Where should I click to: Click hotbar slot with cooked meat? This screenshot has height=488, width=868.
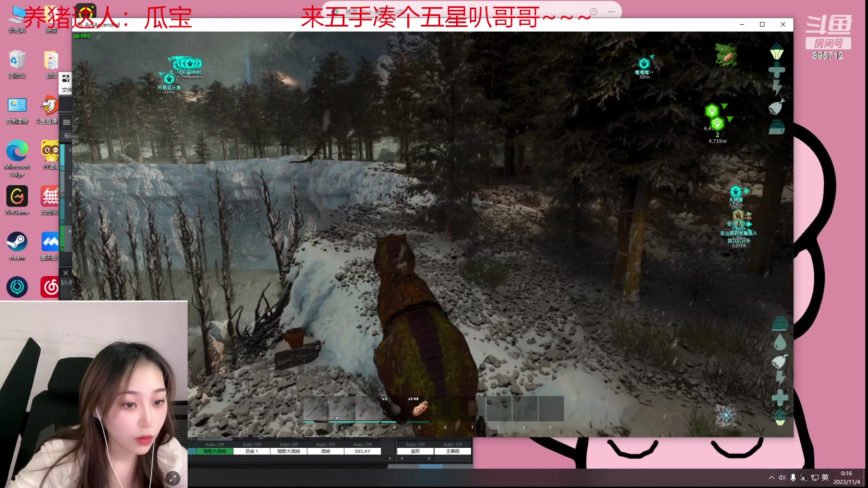(x=420, y=408)
